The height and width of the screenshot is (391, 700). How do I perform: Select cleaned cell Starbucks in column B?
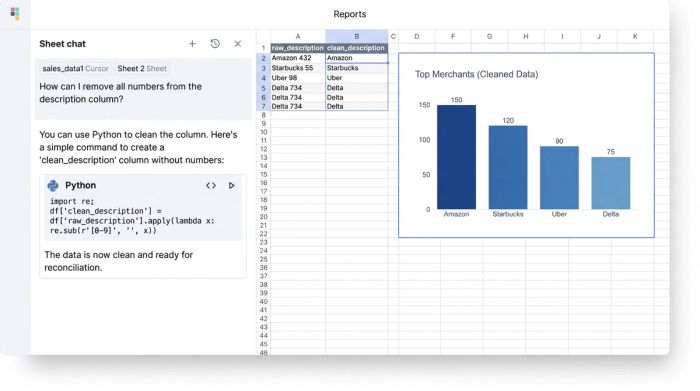pos(357,68)
